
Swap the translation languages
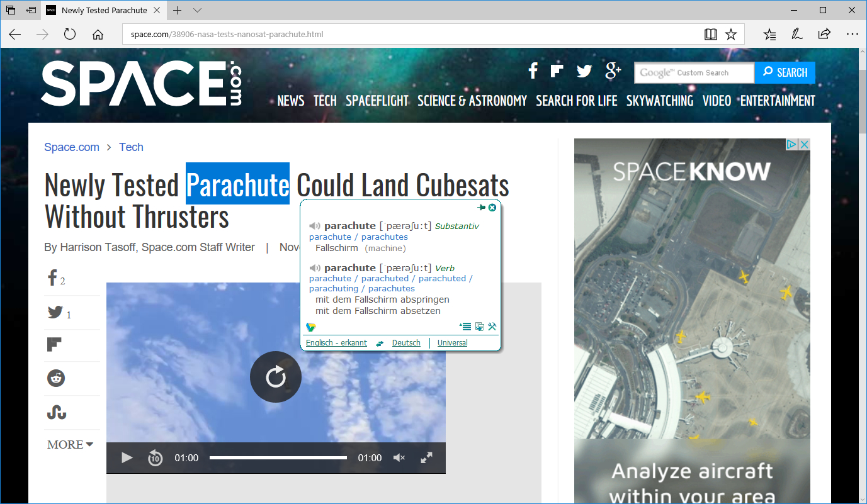[x=380, y=344]
